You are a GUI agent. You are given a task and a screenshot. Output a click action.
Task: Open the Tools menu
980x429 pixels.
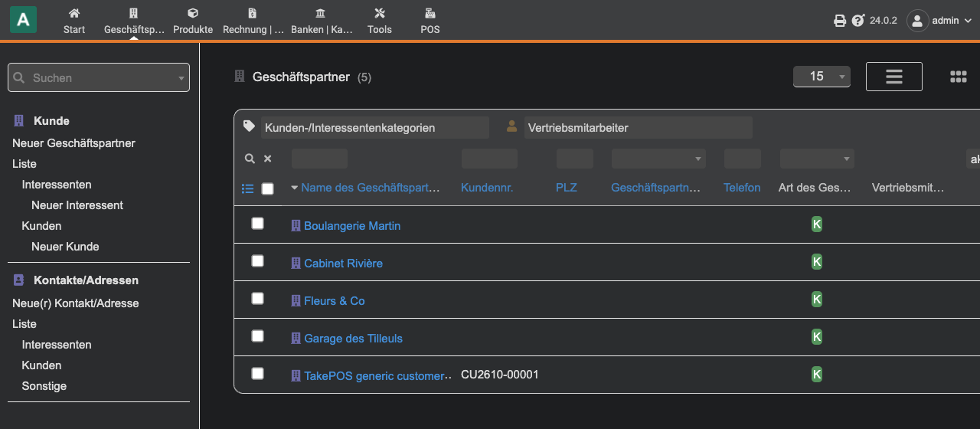click(x=380, y=21)
